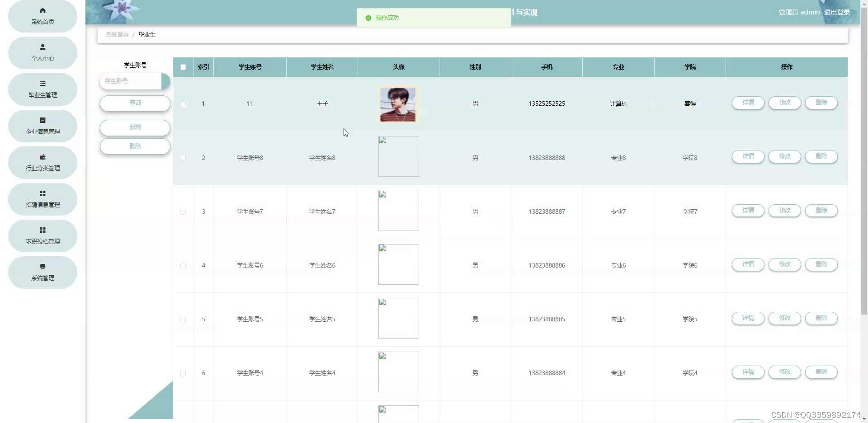Open 系统首页 in the sidebar
The width and height of the screenshot is (868, 423).
42,16
